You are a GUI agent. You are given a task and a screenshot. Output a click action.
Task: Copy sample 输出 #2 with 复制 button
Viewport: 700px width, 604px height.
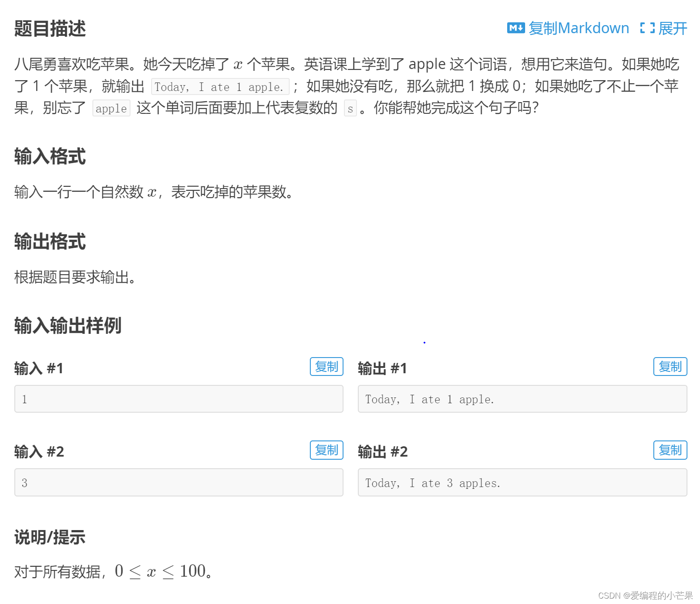coord(670,450)
